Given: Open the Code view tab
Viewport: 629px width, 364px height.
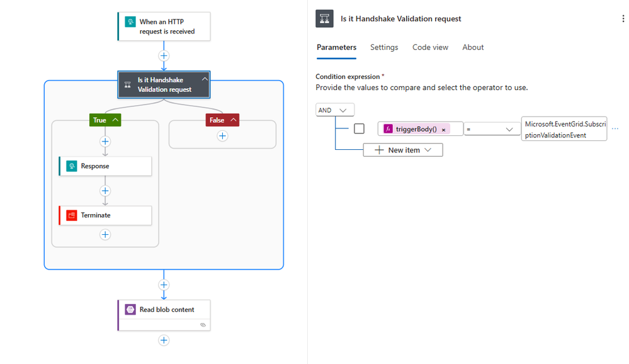Looking at the screenshot, I should click(x=430, y=47).
